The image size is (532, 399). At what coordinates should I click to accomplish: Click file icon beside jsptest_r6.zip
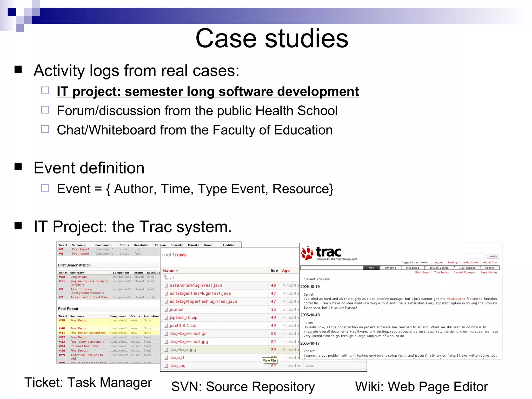(166, 317)
